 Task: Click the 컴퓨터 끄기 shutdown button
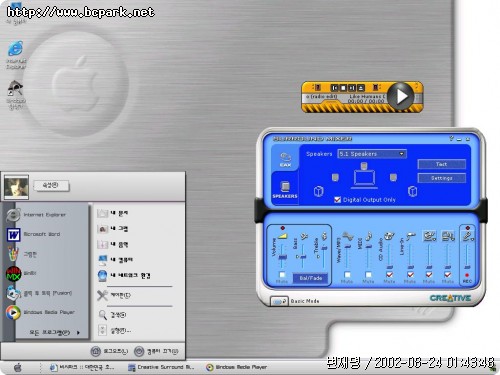(156, 351)
